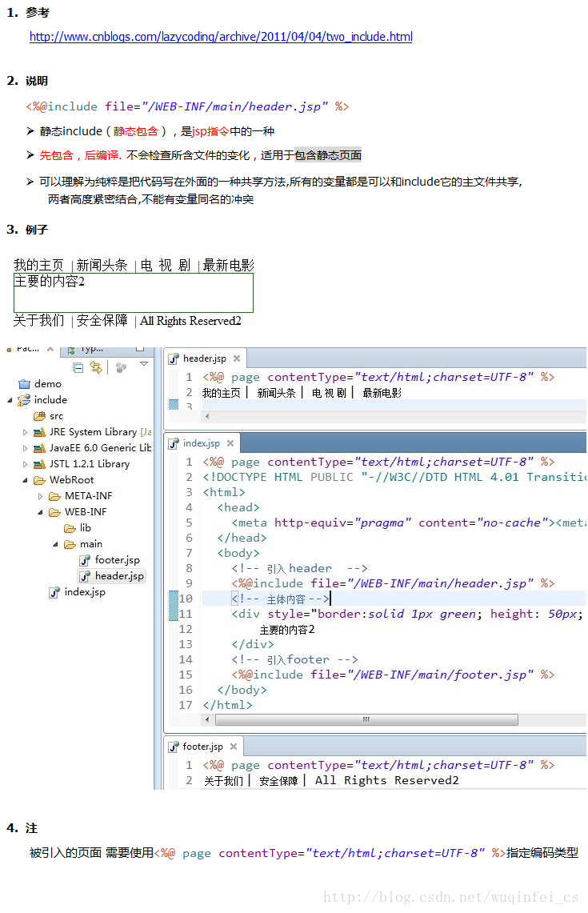Click the div style line 11
Image resolution: width=588 pixels, height=913 pixels.
(x=407, y=614)
